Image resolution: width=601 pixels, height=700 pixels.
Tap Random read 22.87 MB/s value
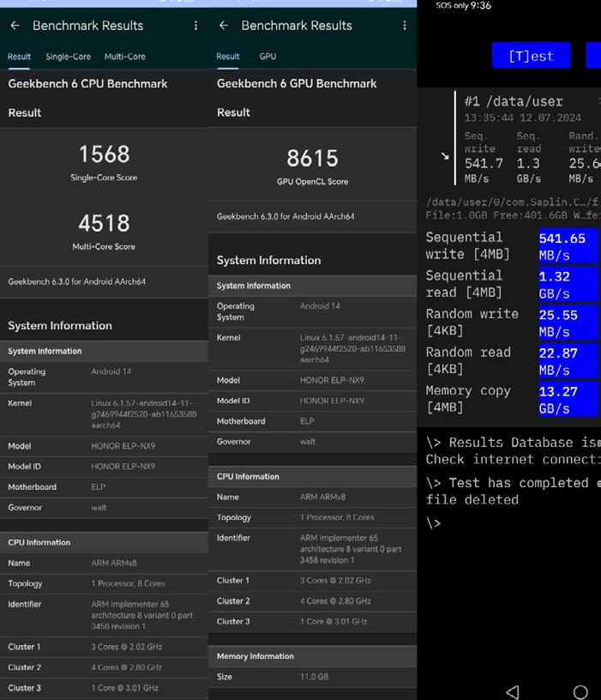click(x=568, y=362)
